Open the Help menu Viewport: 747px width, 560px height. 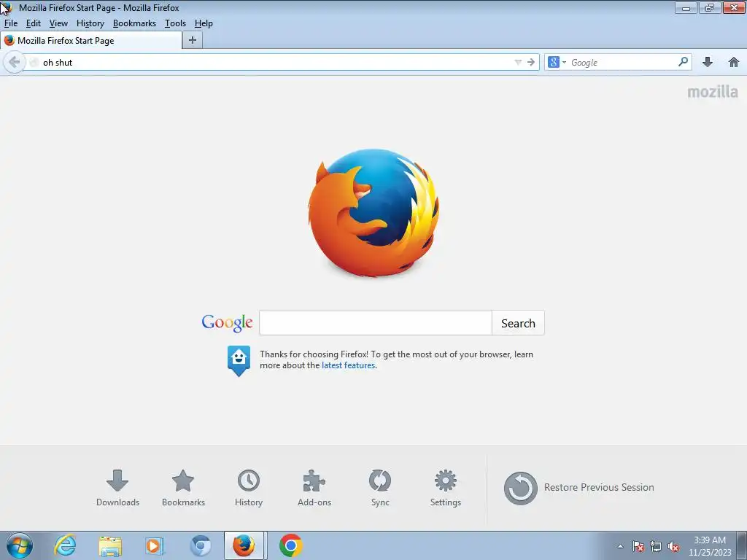click(x=204, y=23)
